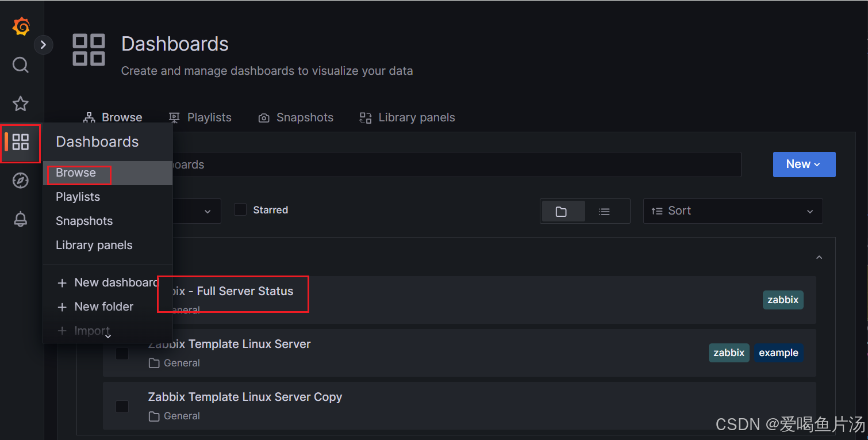Click the plus icon beside New folder
Viewport: 868px width, 440px height.
click(x=62, y=307)
